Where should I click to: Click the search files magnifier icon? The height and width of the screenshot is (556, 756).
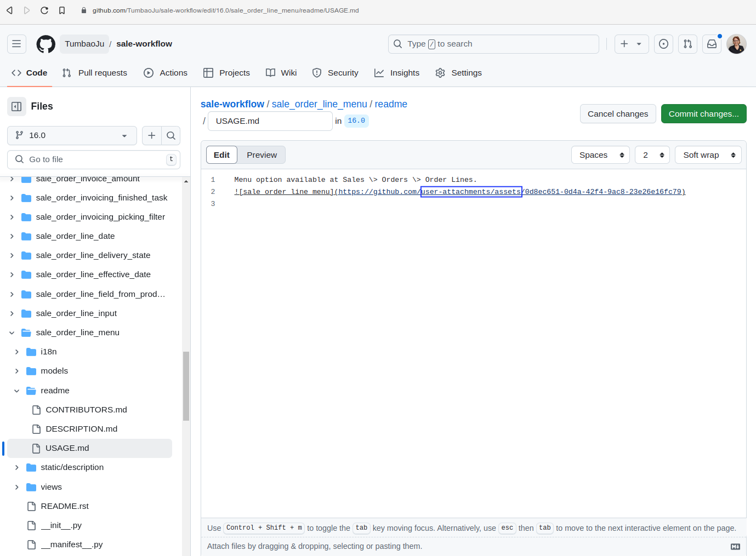coord(171,135)
